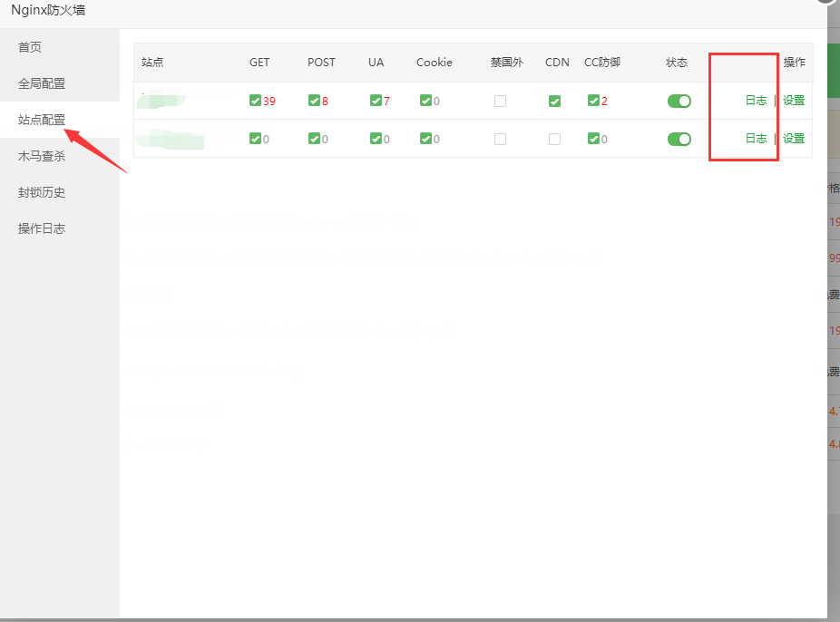
Task: Uncheck GET filter in second site row
Action: click(x=255, y=139)
